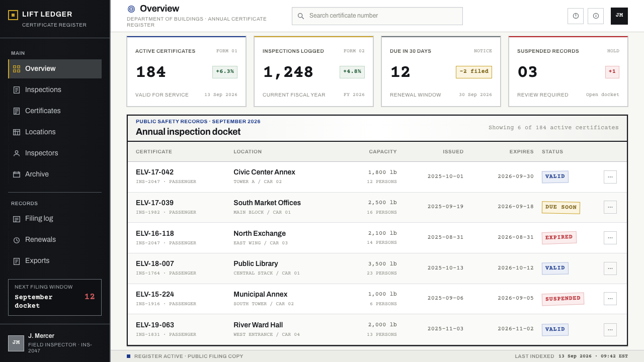Click the Public Library location name
Screen dimensions: 644x362
point(256,264)
